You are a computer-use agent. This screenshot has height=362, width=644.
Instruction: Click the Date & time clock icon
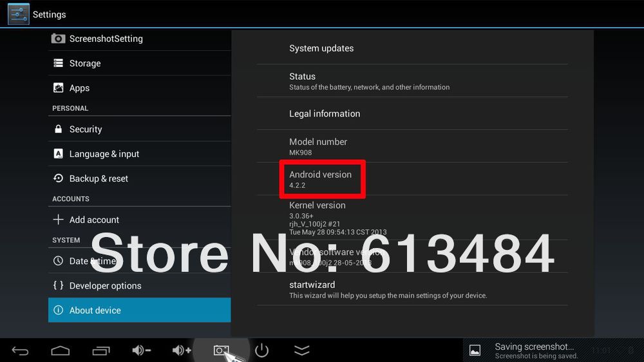(59, 260)
